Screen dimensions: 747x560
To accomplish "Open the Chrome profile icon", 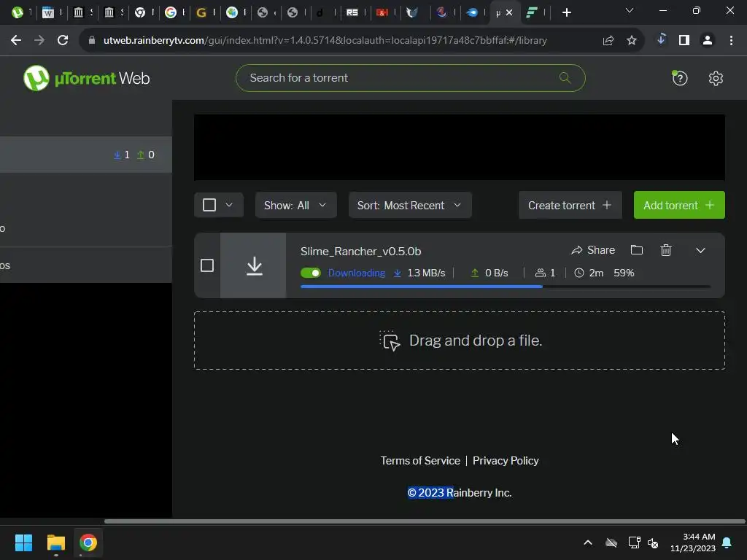I will point(708,41).
